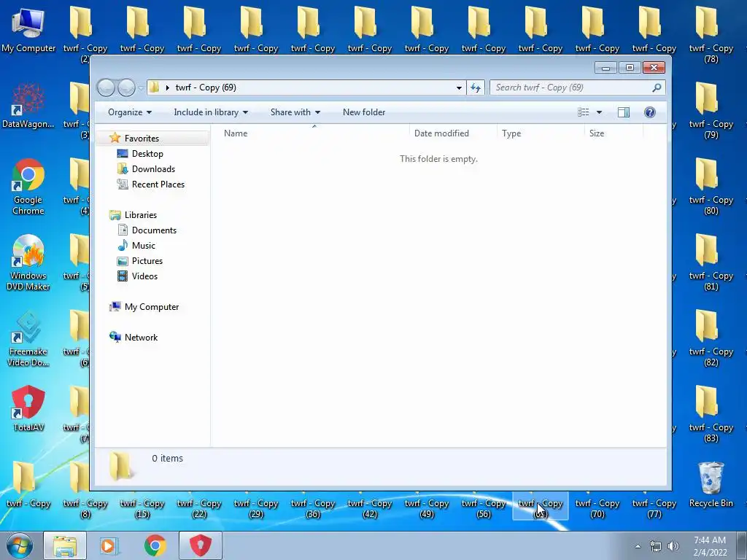Open Recent Places in Favorites
Screen dimensions: 747x560
point(158,184)
